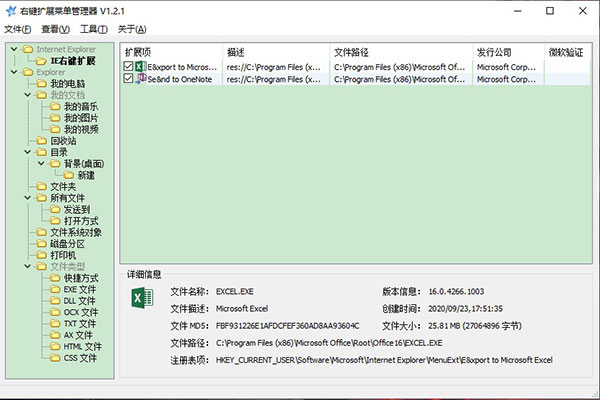
Task: Click the file path cell of OneNote row
Action: pos(399,79)
